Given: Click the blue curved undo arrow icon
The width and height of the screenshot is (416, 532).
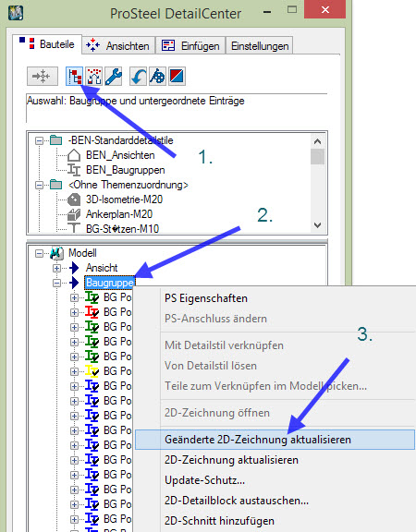Looking at the screenshot, I should pyautogui.click(x=139, y=77).
